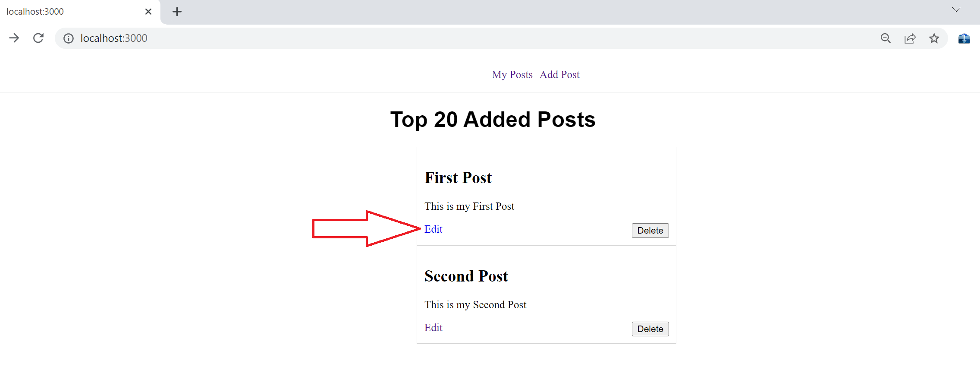Click the browser forward arrow icon
Viewport: 980px width, 386px height.
click(x=14, y=38)
